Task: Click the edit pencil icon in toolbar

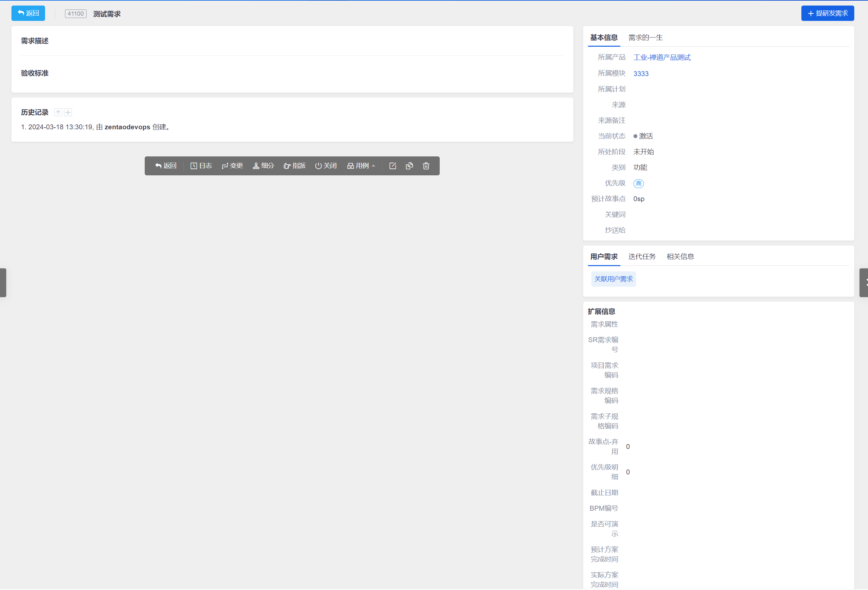Action: coord(393,166)
